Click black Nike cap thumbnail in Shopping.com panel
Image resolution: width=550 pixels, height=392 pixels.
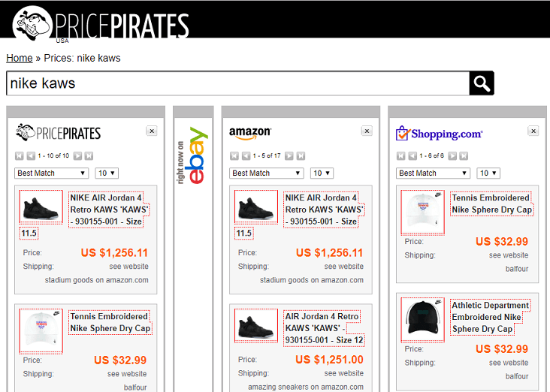(422, 319)
